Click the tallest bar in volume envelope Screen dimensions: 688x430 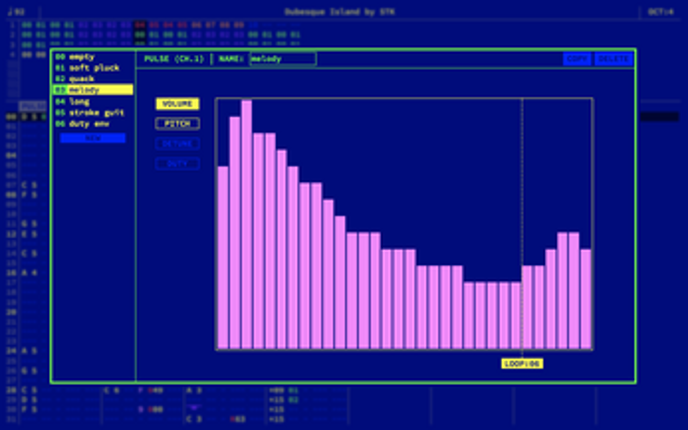pos(246,224)
